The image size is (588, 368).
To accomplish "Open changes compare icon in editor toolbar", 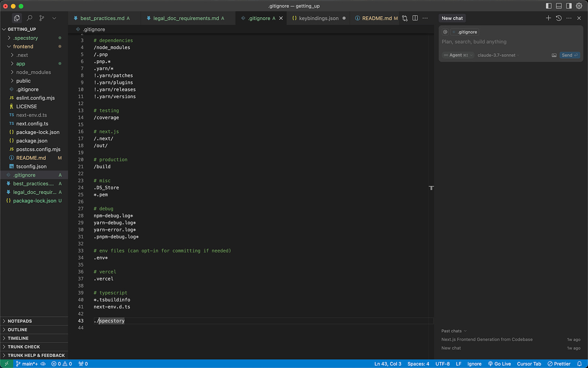I will 405,18.
